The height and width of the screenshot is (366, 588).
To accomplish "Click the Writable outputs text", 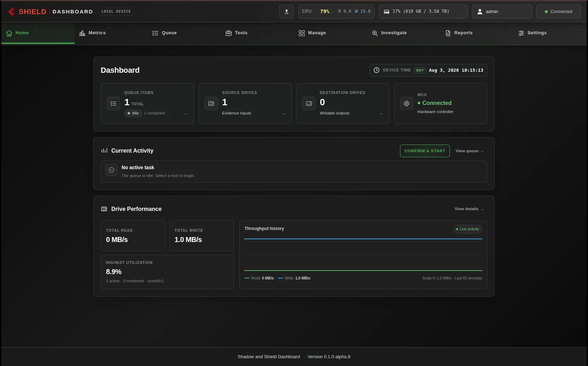I will 335,113.
